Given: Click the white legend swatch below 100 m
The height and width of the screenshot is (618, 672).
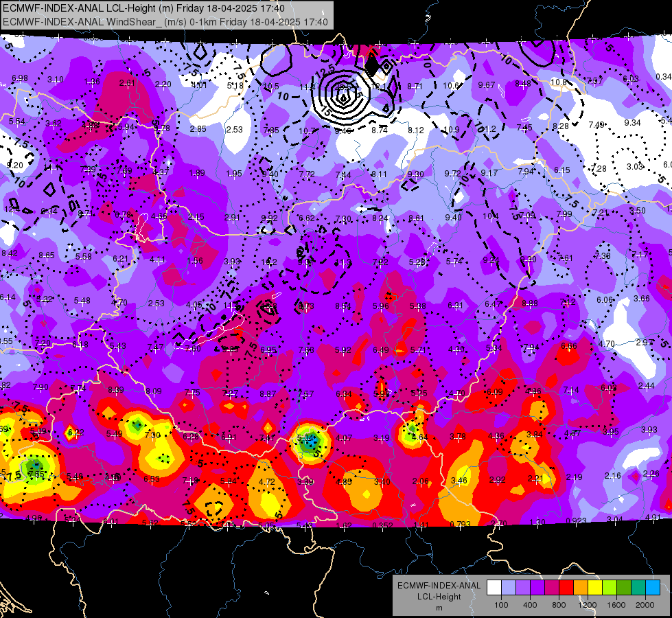Looking at the screenshot, I should [494, 588].
